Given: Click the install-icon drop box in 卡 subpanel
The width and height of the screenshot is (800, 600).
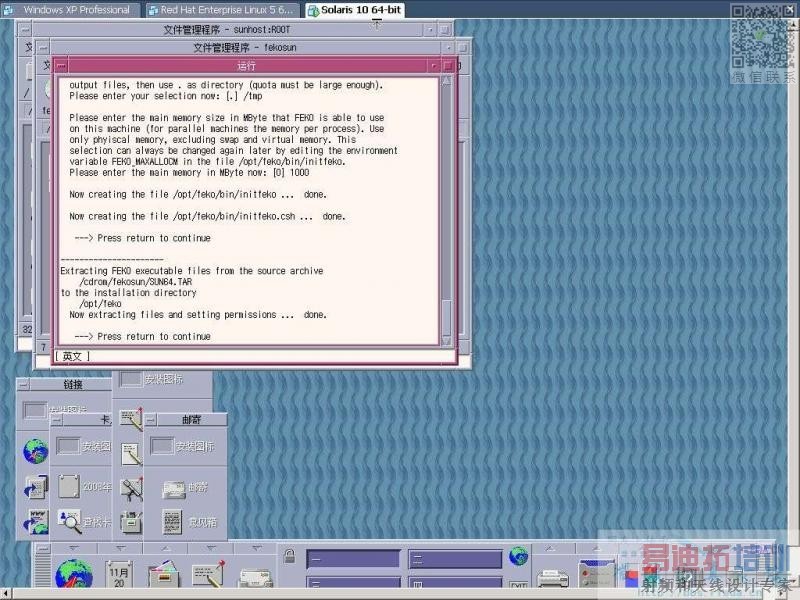Looking at the screenshot, I should pos(68,446).
